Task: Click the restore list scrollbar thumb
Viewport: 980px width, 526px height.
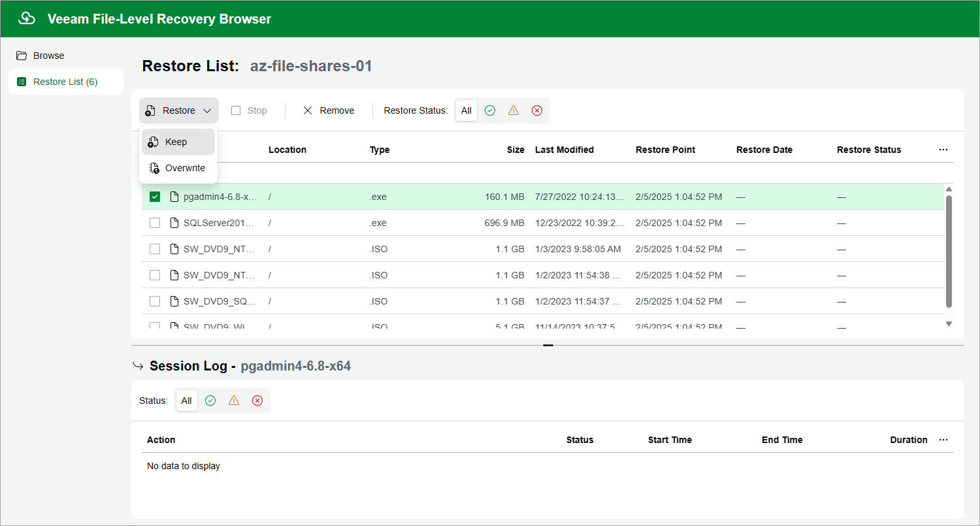Action: click(949, 251)
